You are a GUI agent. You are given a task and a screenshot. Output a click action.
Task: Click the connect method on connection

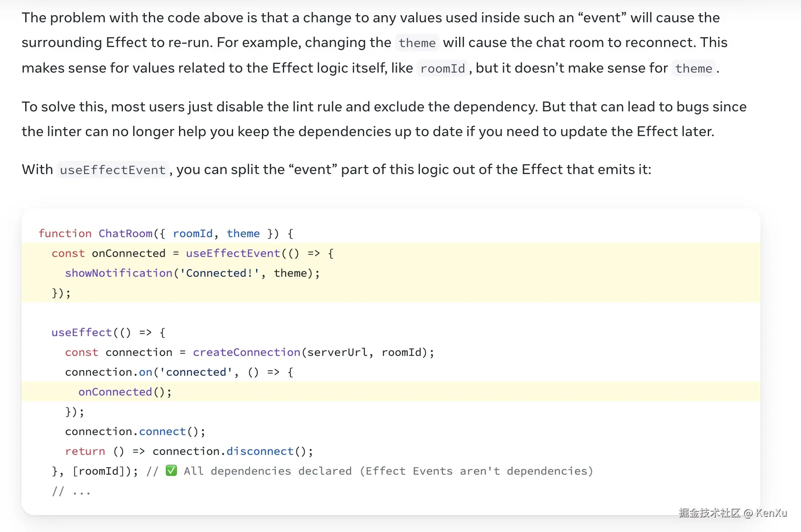point(162,431)
